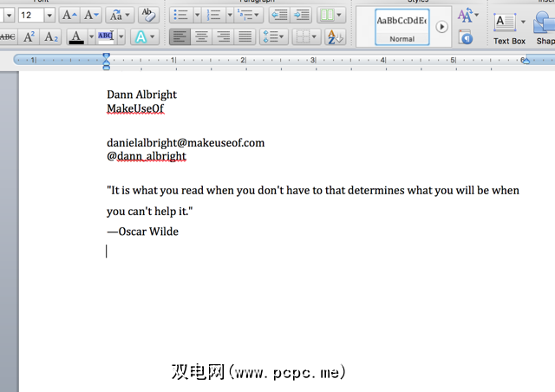This screenshot has width=555, height=392.
Task: Click the handle "@dann_albright"
Action: point(147,156)
